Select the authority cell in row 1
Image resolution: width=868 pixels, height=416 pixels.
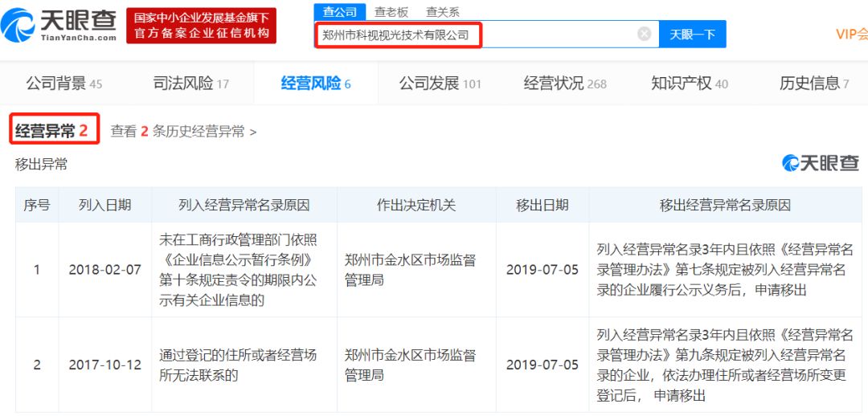point(416,270)
